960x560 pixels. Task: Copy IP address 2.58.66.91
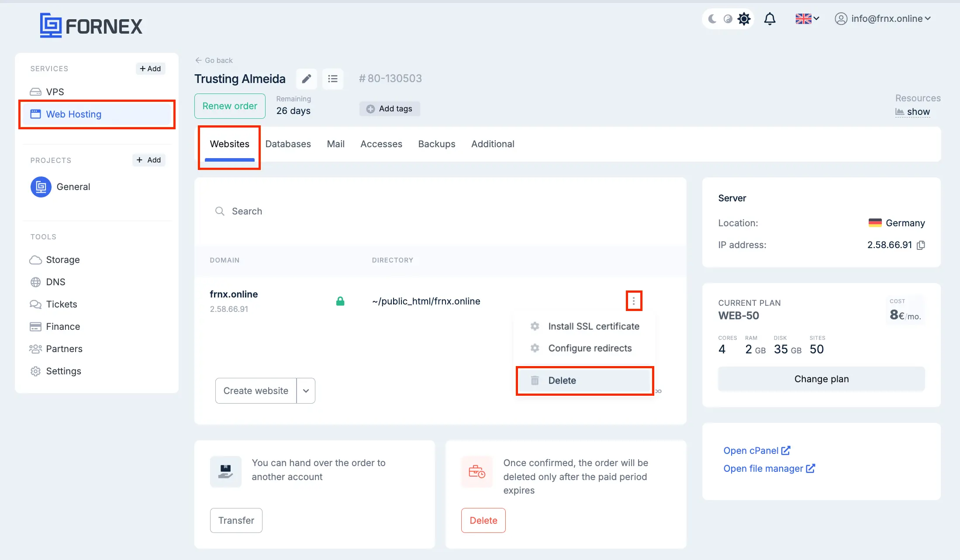921,245
